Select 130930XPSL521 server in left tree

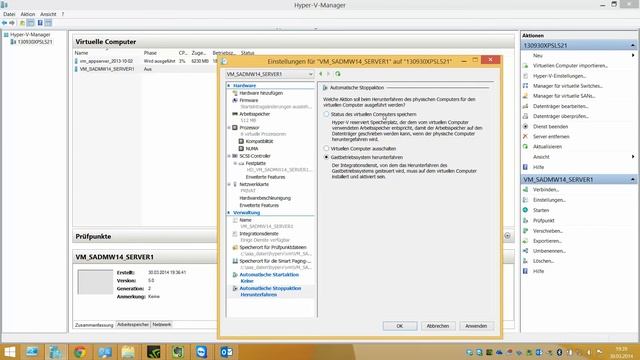pyautogui.click(x=35, y=42)
